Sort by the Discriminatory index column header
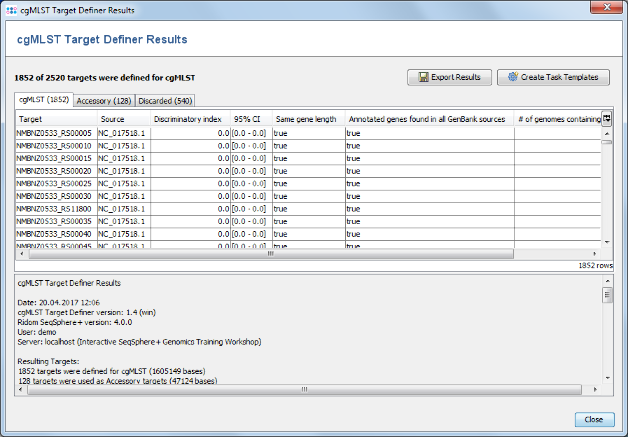The image size is (628, 437). pos(190,119)
